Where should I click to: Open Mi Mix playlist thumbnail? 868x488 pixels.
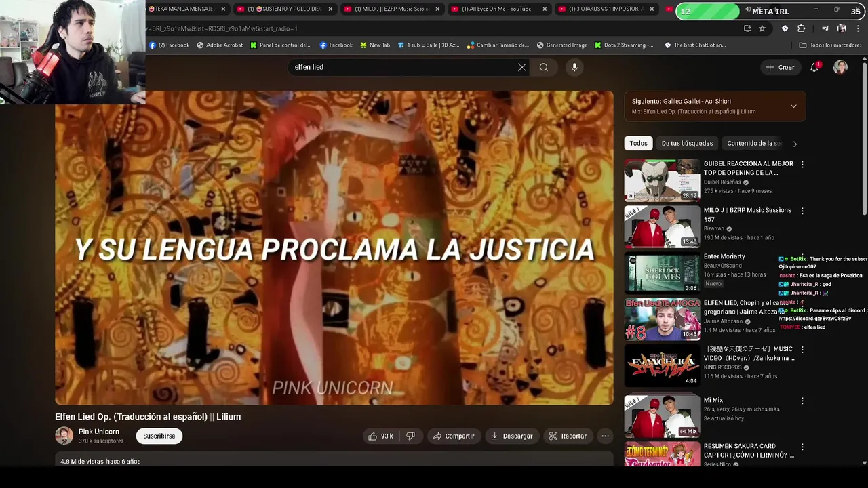click(x=662, y=415)
